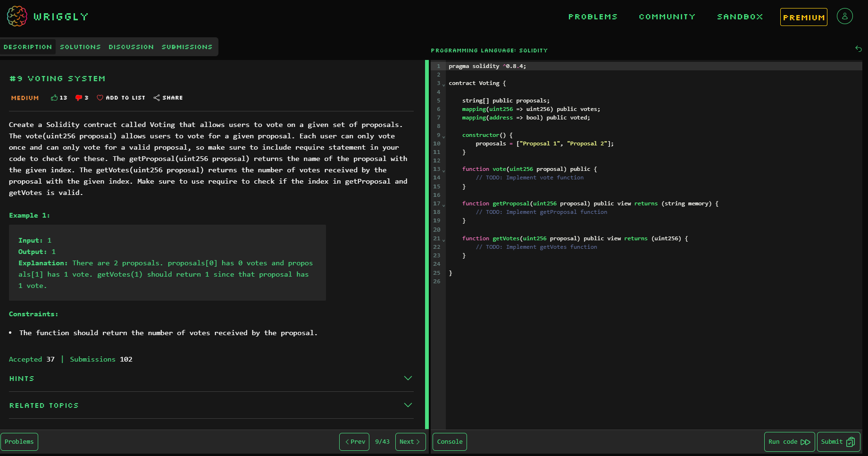Expand the Related Topics section
Screen dimensions: 868x456
click(408, 405)
